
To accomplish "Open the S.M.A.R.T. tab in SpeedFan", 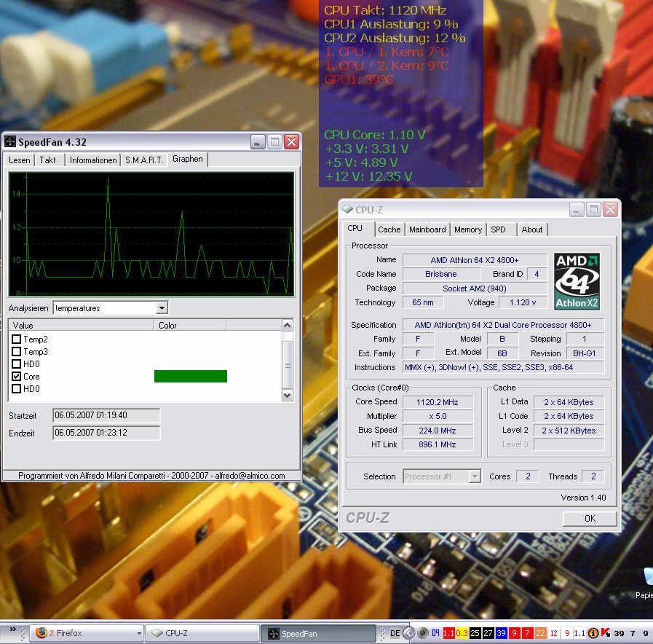I will pyautogui.click(x=144, y=160).
